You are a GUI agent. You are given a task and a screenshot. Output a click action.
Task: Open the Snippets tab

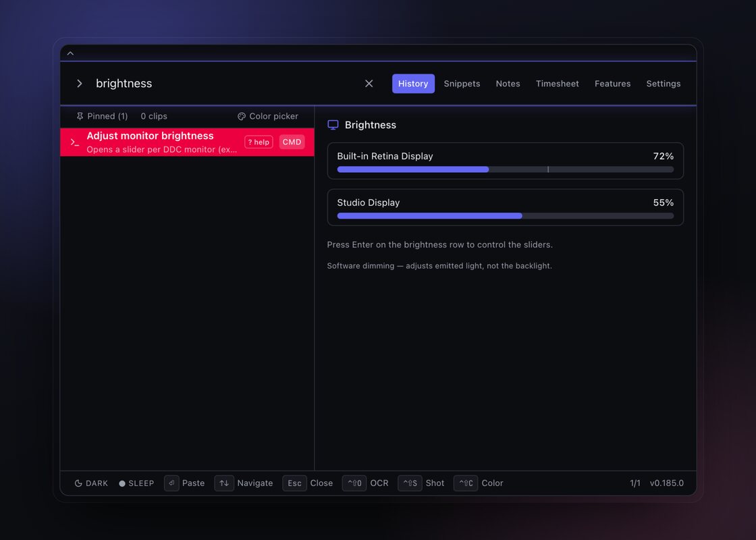[462, 84]
